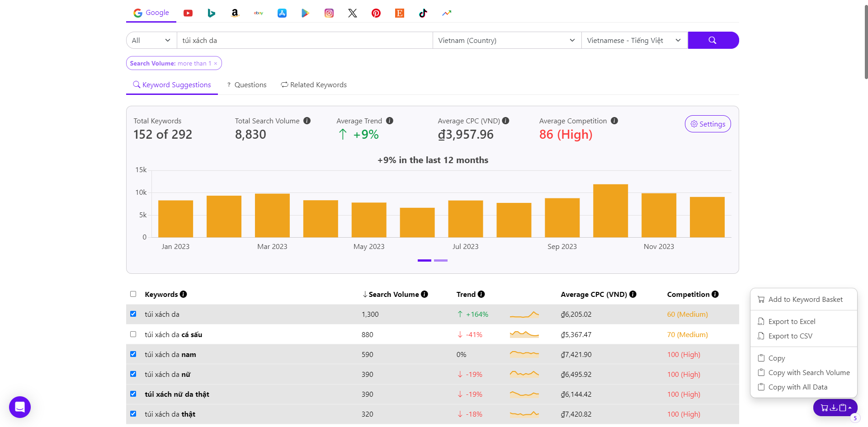The height and width of the screenshot is (427, 868).
Task: Open the Vietnamese language dropdown
Action: click(x=634, y=40)
